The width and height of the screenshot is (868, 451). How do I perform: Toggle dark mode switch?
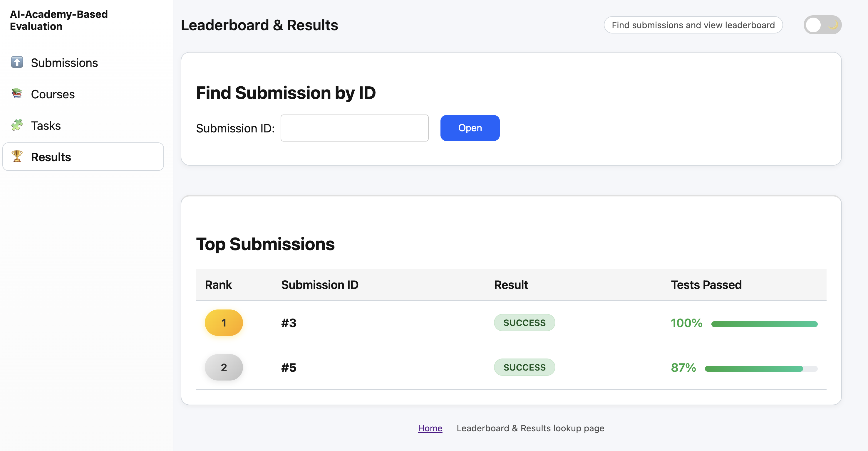(x=822, y=25)
